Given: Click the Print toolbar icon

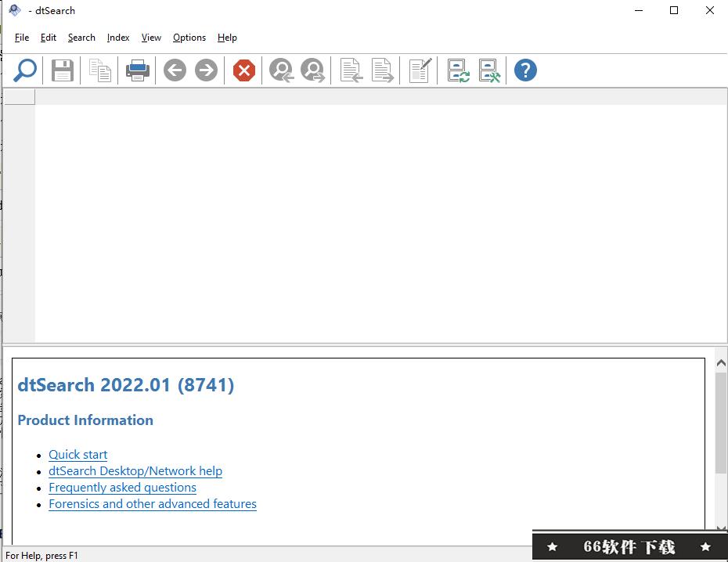Looking at the screenshot, I should (138, 70).
